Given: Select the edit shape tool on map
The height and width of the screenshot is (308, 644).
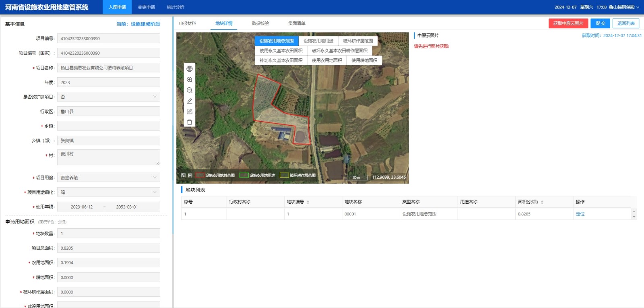Looking at the screenshot, I should click(190, 112).
